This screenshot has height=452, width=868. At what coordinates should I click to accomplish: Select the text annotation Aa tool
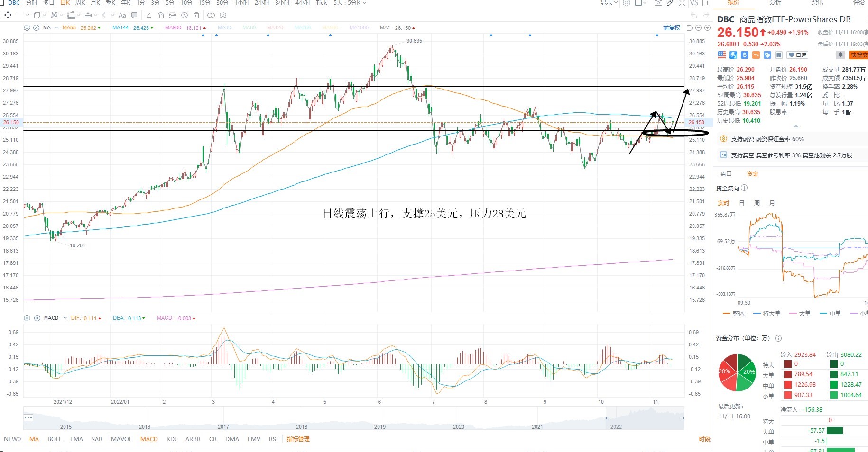[122, 15]
